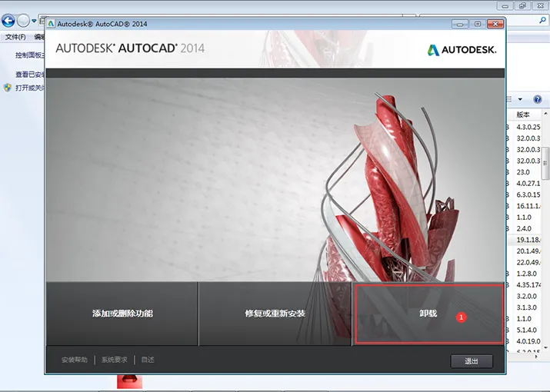Click the AutoCAD icon in installer title bar
This screenshot has width=550, height=392.
click(x=52, y=24)
